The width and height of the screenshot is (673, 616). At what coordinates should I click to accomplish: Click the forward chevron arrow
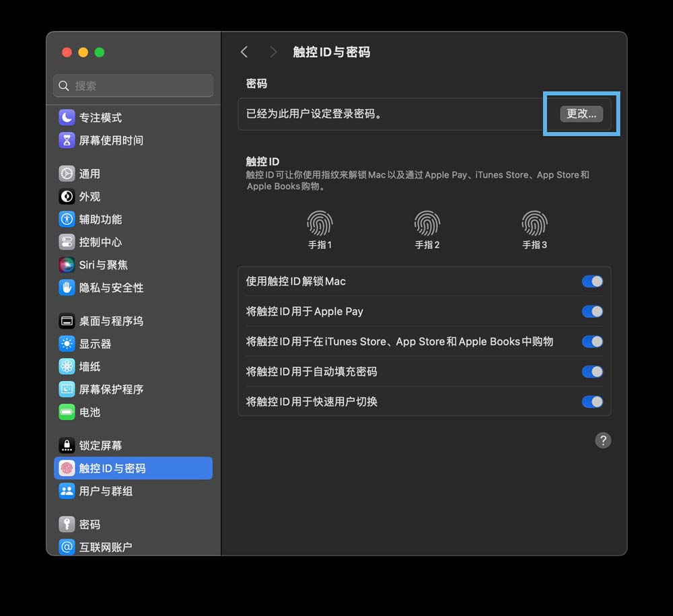[273, 52]
